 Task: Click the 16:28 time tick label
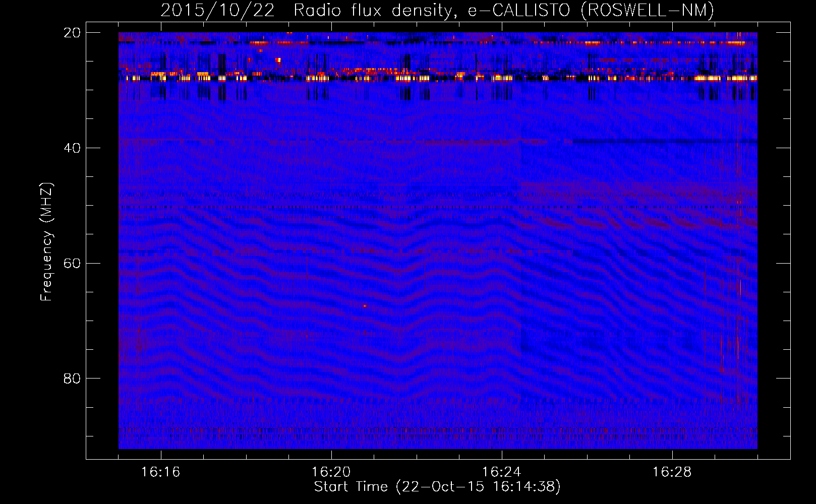coord(672,472)
